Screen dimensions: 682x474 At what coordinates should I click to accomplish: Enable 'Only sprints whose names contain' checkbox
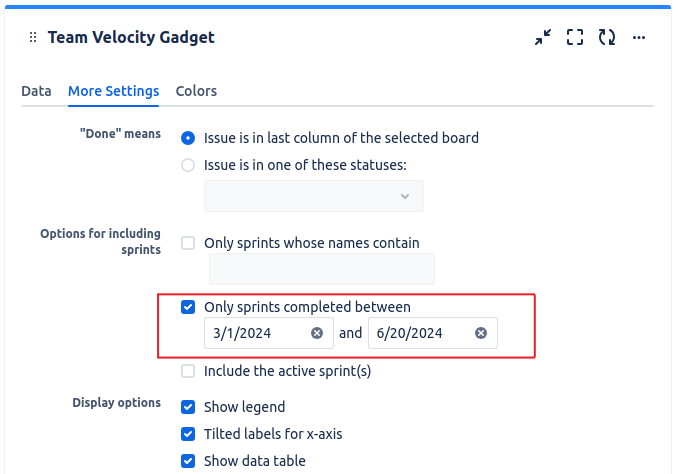[188, 243]
